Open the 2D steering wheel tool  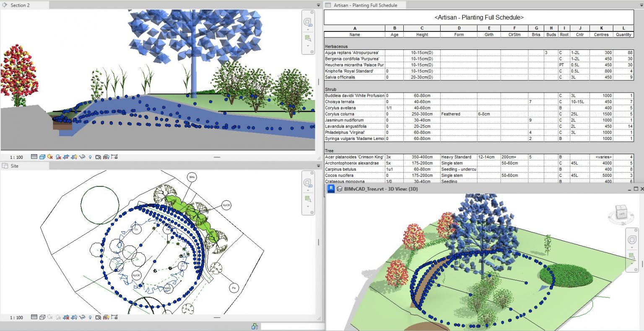[308, 22]
